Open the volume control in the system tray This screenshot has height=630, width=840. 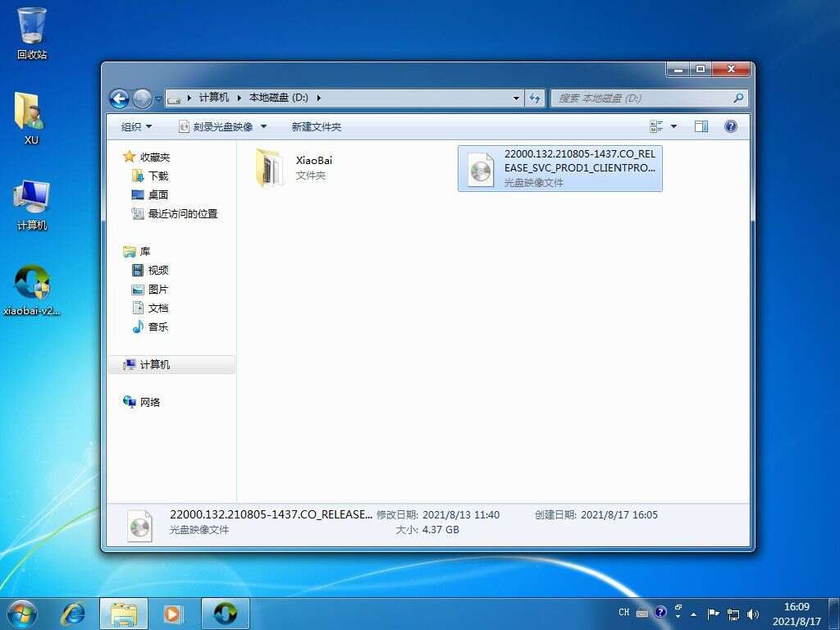[x=752, y=613]
